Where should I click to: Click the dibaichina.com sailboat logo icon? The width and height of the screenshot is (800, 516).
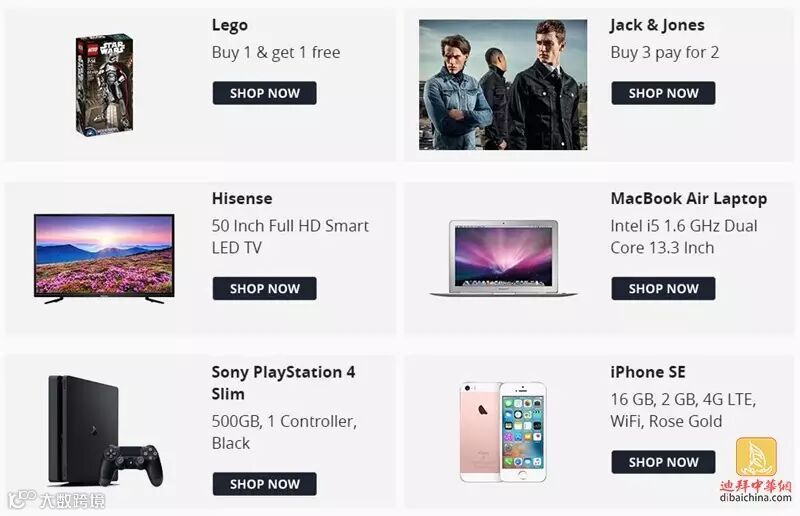[756, 457]
